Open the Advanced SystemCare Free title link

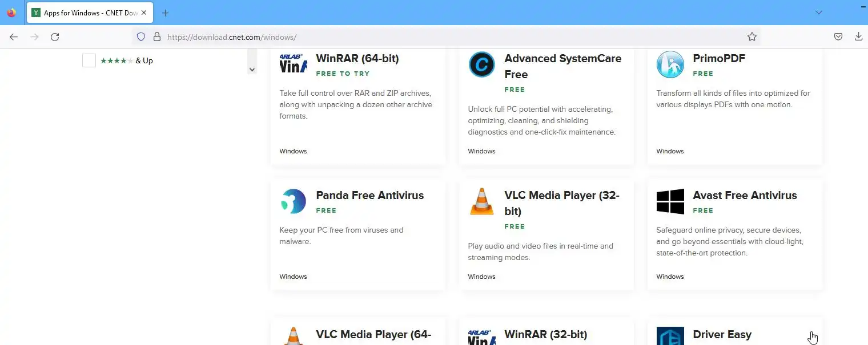[x=563, y=66]
